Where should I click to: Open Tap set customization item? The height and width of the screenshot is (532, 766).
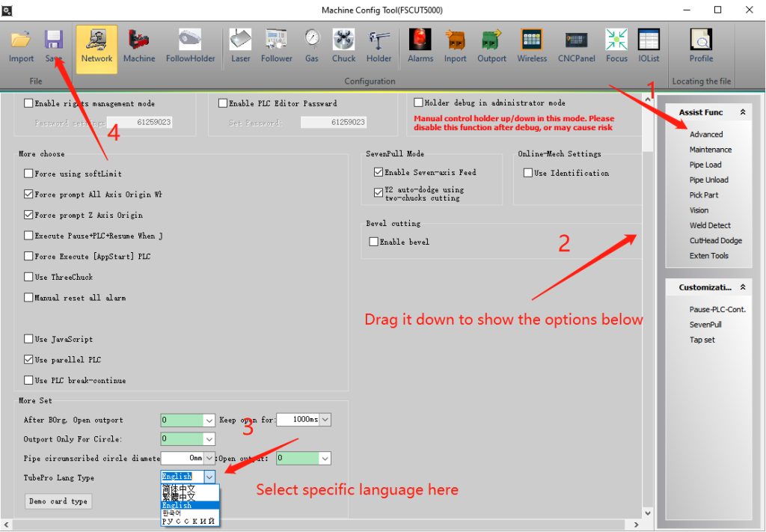(702, 340)
